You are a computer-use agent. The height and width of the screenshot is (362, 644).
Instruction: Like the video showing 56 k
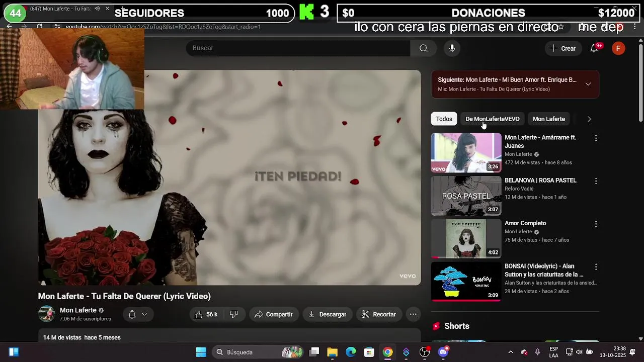click(x=206, y=314)
